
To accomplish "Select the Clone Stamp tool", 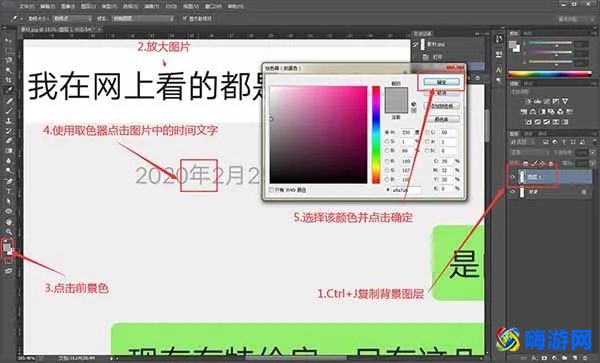I will pyautogui.click(x=8, y=121).
